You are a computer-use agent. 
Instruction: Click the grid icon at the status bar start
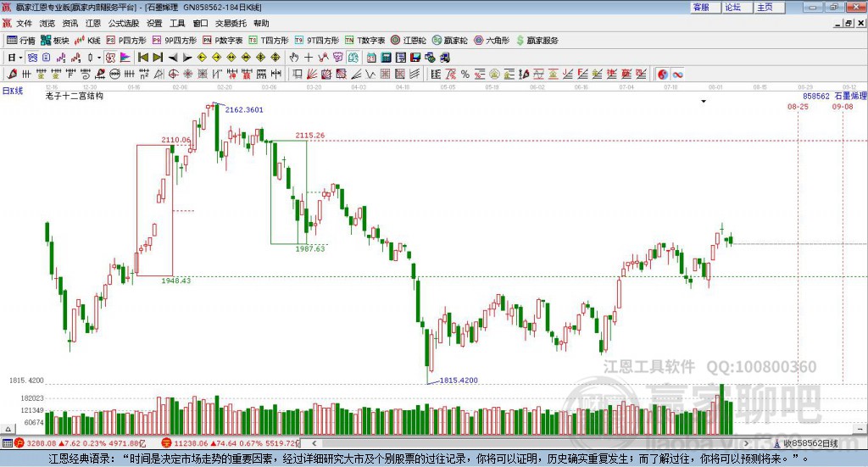[7, 443]
